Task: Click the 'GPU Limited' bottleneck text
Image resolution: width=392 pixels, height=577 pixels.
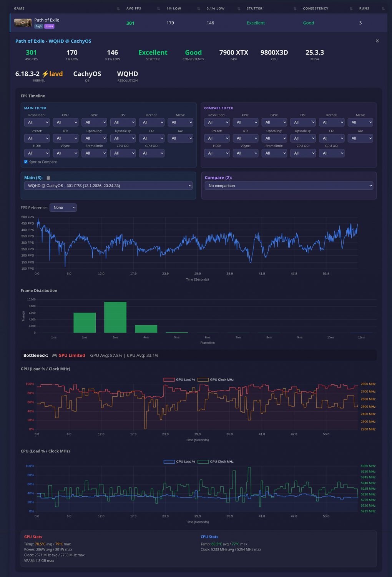Action: coord(71,355)
